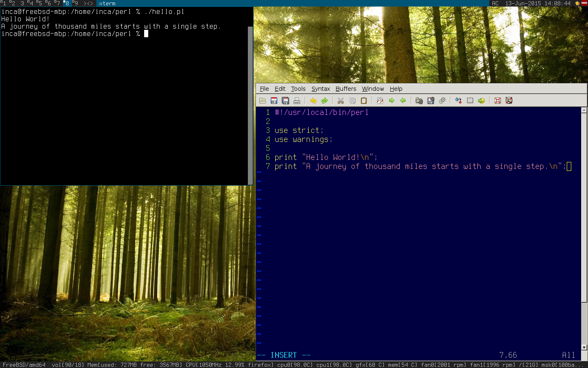Click the Copy icon in gvim toolbar
Image resolution: width=588 pixels, height=368 pixels.
pyautogui.click(x=352, y=101)
